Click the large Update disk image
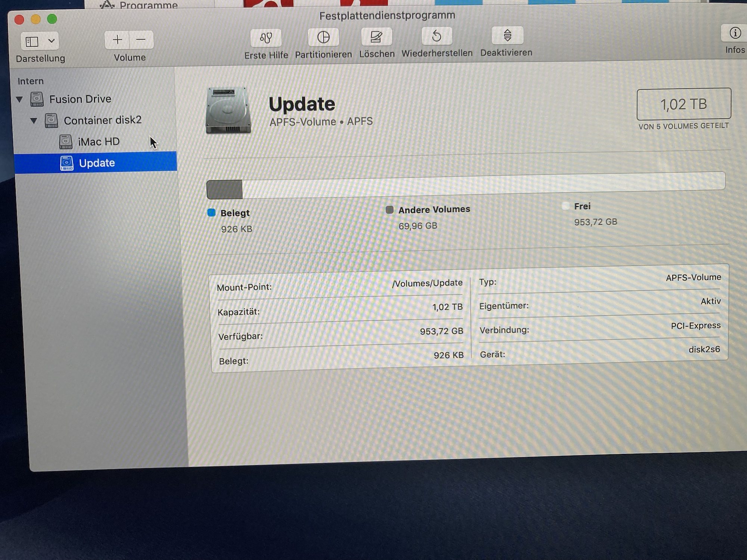The width and height of the screenshot is (747, 560). tap(228, 111)
